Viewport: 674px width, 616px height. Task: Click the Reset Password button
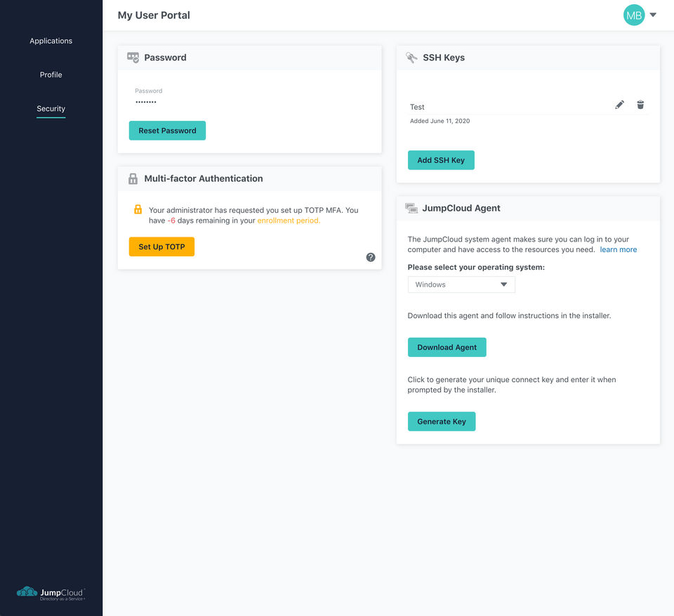coord(167,131)
